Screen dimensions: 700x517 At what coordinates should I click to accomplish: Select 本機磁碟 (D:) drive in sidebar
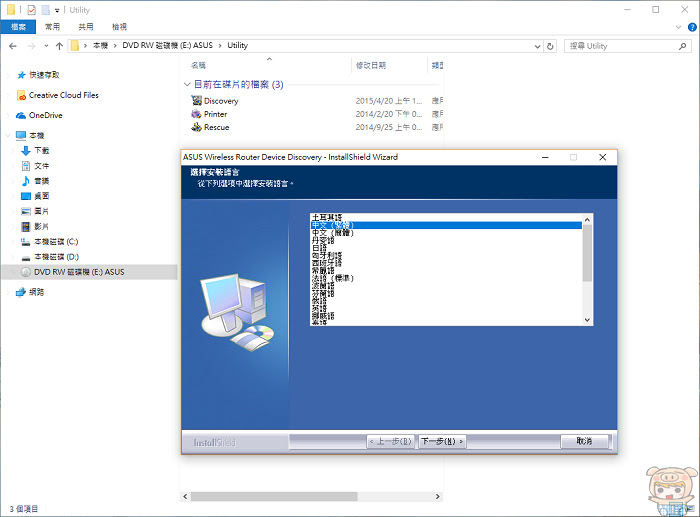pos(56,257)
